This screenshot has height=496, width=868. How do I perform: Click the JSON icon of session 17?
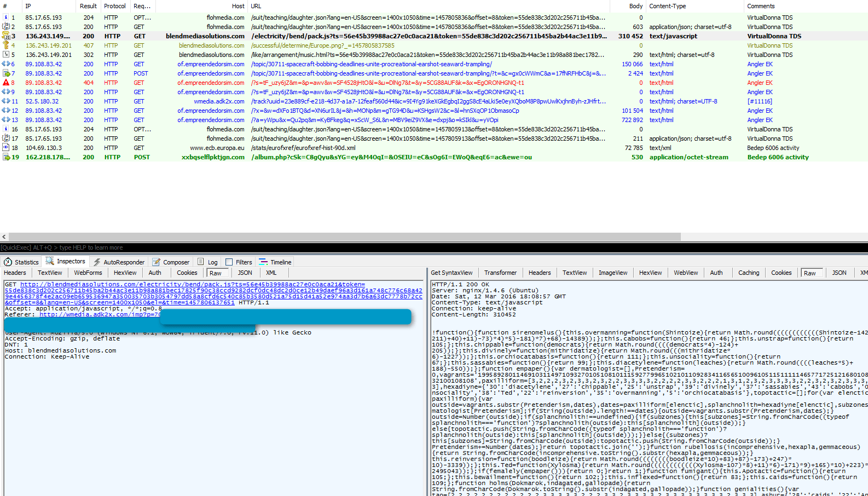(x=6, y=139)
